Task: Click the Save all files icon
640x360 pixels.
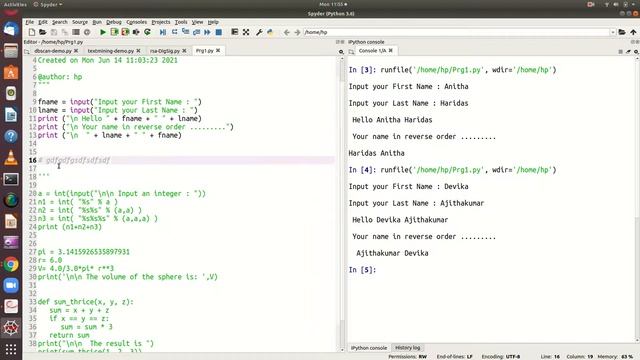Action: [64, 32]
